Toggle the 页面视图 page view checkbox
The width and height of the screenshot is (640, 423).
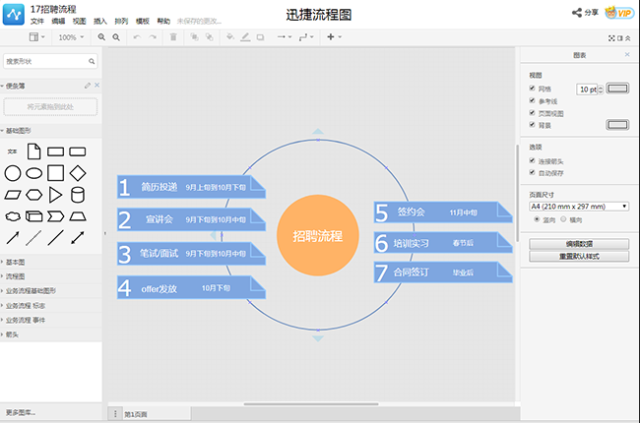point(532,113)
